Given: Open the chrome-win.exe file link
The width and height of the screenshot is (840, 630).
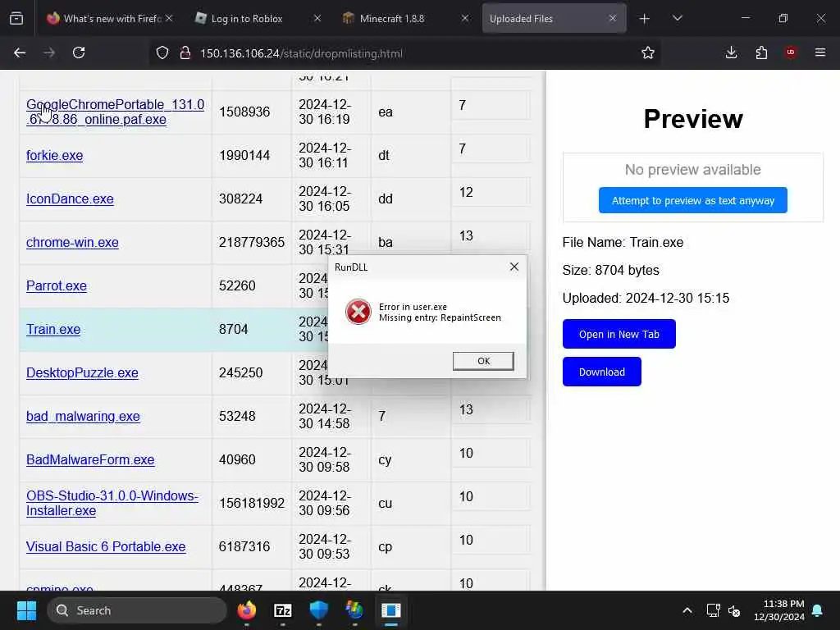Looking at the screenshot, I should pos(72,242).
